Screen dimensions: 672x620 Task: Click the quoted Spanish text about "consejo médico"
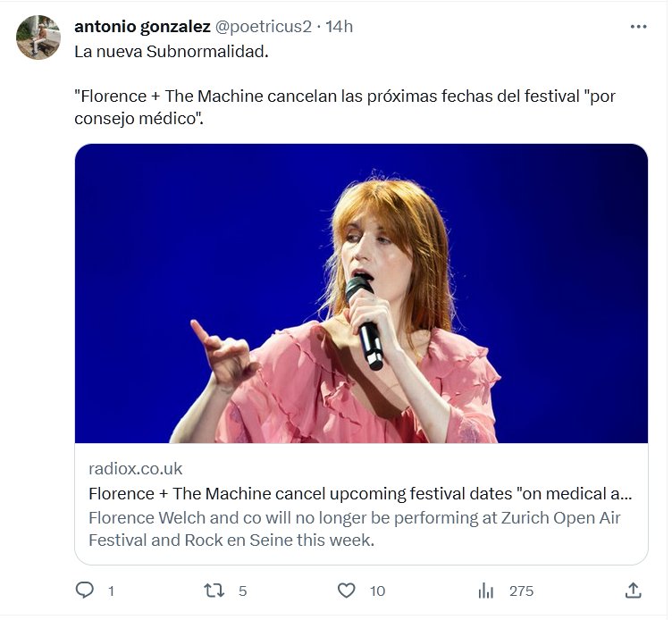[x=345, y=107]
